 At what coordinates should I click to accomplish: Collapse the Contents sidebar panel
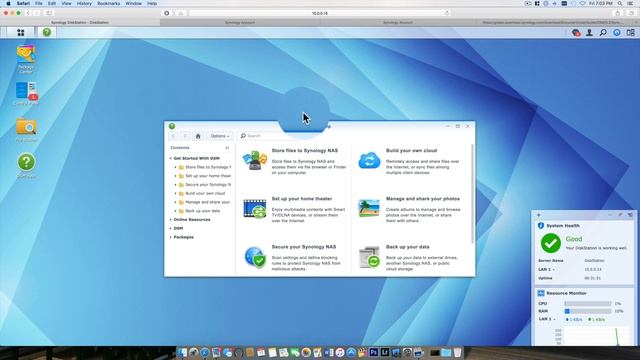pos(227,148)
